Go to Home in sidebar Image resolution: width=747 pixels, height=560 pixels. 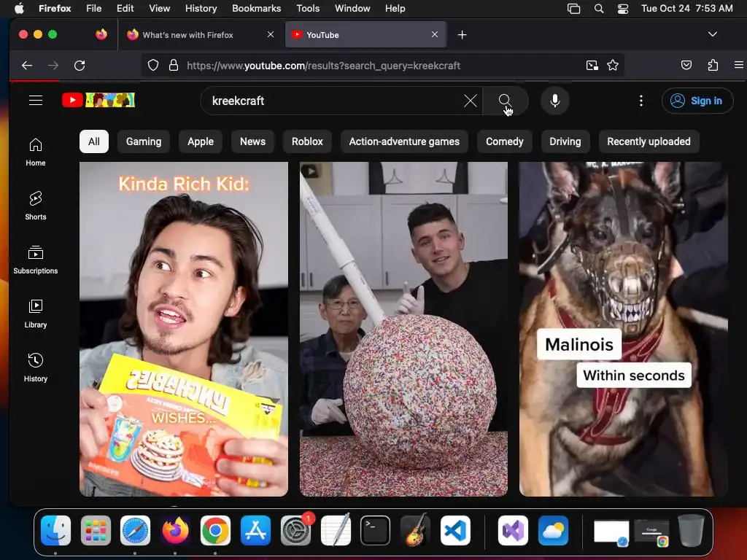coord(36,152)
